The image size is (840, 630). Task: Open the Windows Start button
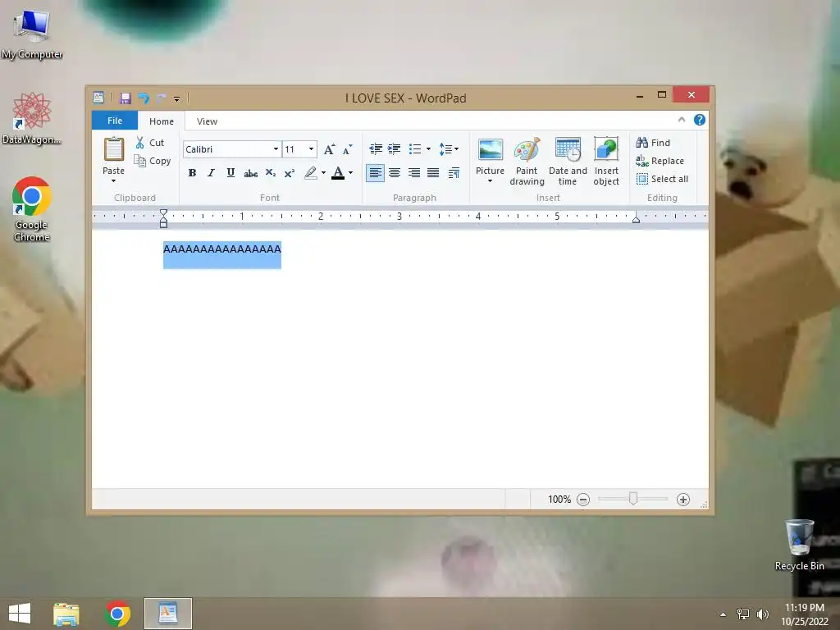coord(20,614)
